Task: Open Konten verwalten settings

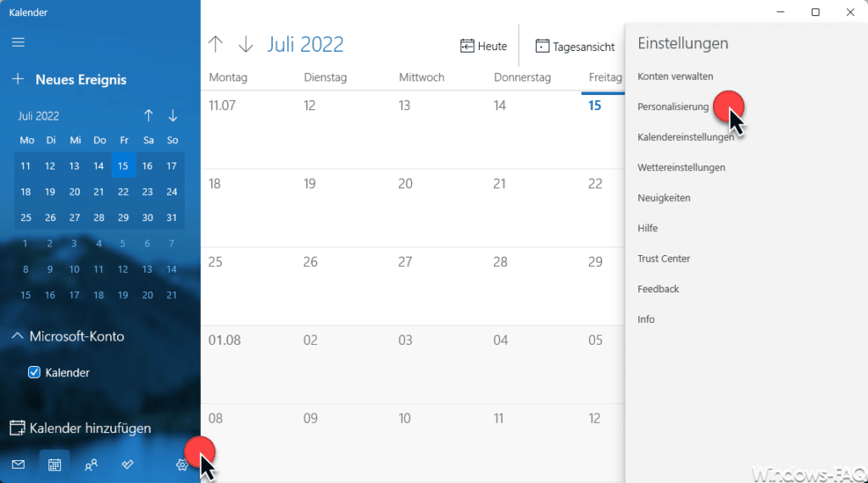Action: [x=675, y=76]
